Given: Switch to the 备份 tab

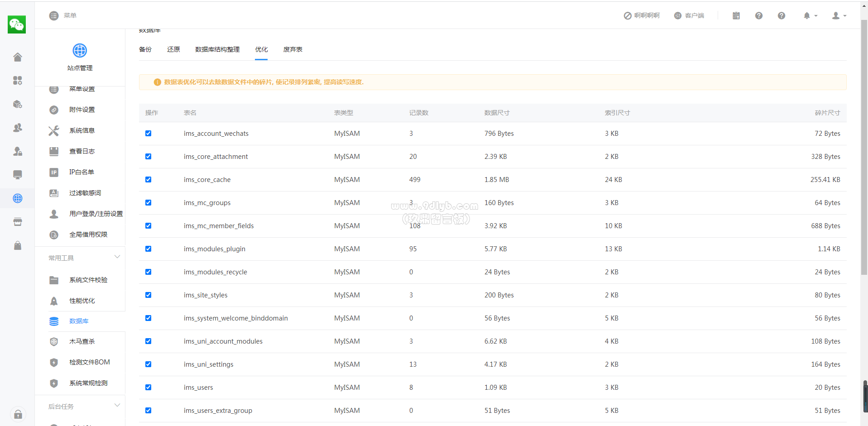Looking at the screenshot, I should (x=145, y=49).
